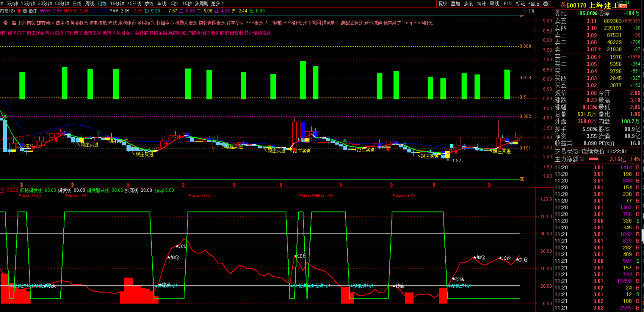644x312 pixels.
Task: Click the 卖五 ask price 3.11 row
Action: (x=598, y=21)
